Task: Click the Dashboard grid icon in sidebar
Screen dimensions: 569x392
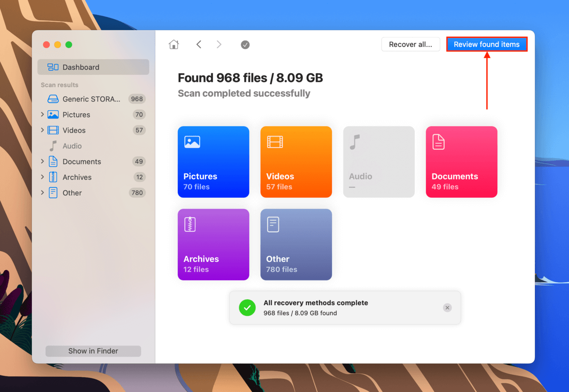Action: click(x=53, y=67)
